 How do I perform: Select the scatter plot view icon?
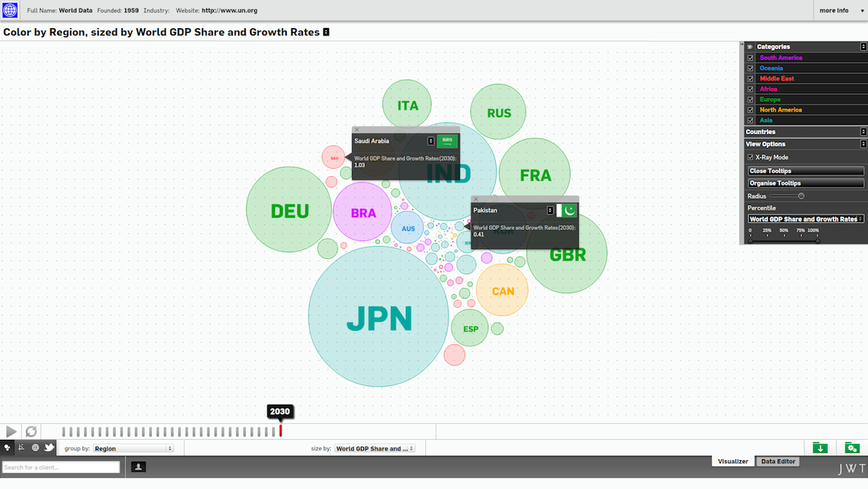(x=22, y=448)
